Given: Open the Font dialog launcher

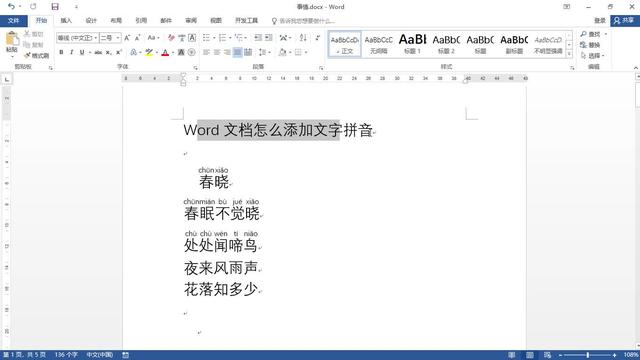Looking at the screenshot, I should pyautogui.click(x=196, y=68).
